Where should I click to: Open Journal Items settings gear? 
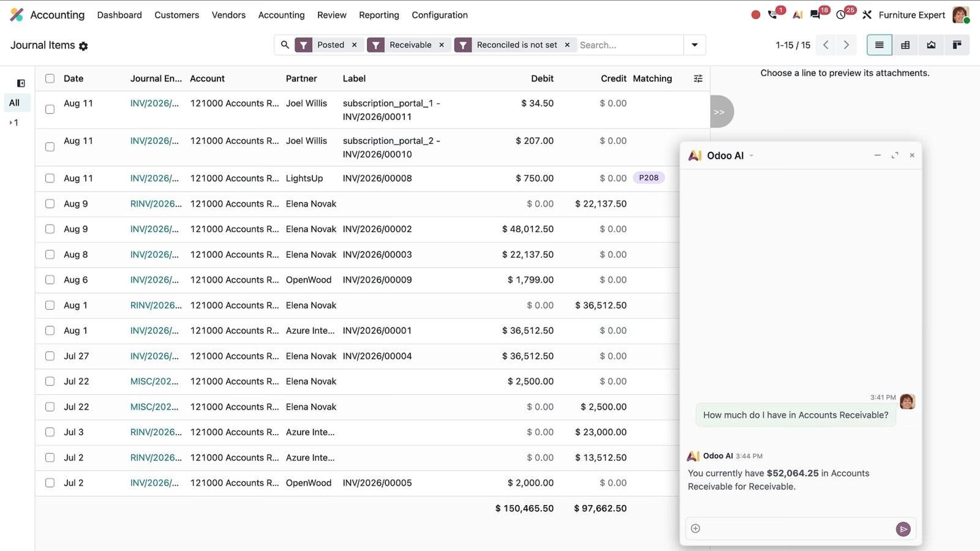(x=83, y=46)
